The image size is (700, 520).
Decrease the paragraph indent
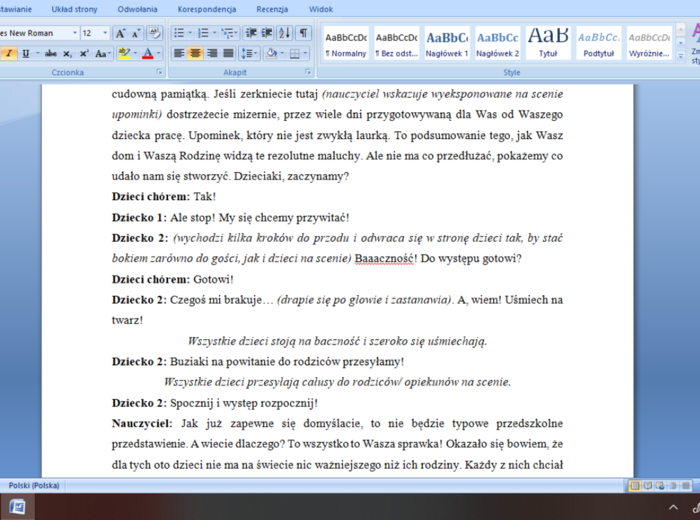(x=250, y=33)
